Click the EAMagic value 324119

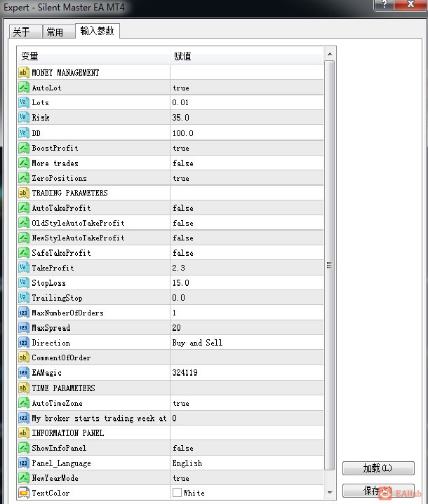[185, 373]
